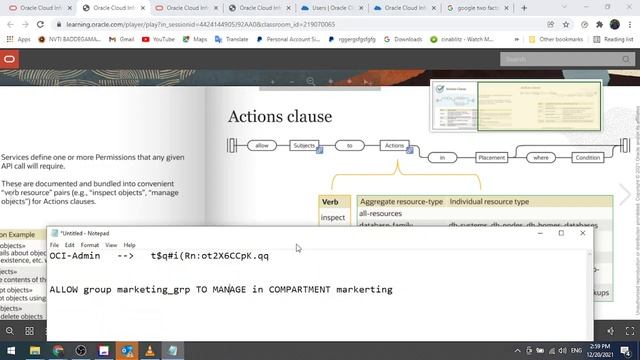This screenshot has width=640, height=360.
Task: Open Notepad View menu
Action: (111, 245)
